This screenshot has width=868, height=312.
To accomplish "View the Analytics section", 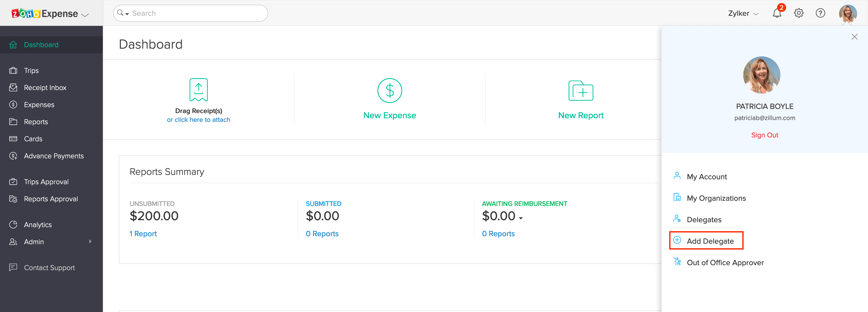I will click(x=37, y=224).
